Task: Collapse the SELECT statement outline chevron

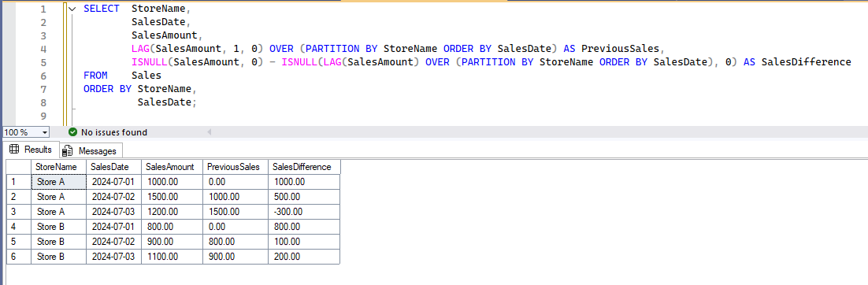Action: 72,9
